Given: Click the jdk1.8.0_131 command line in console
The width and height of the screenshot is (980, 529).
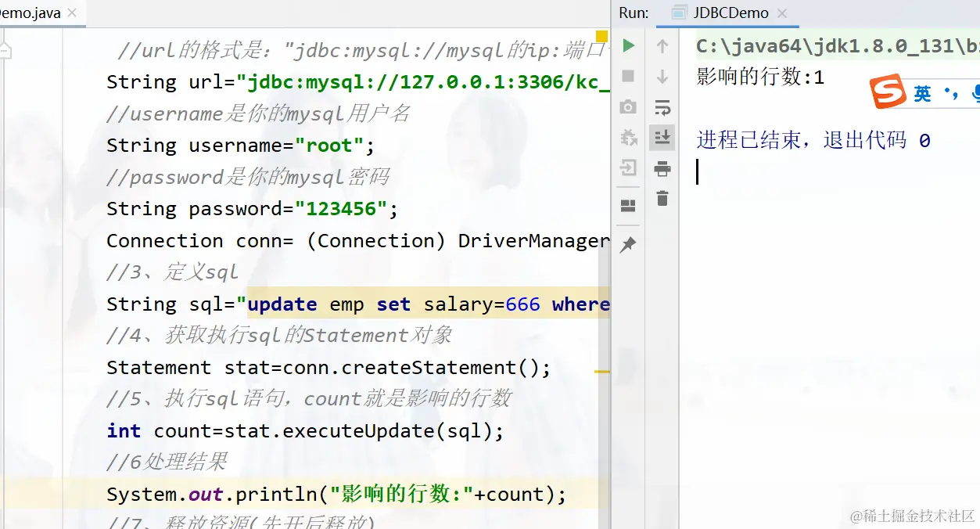Looking at the screenshot, I should 838,46.
